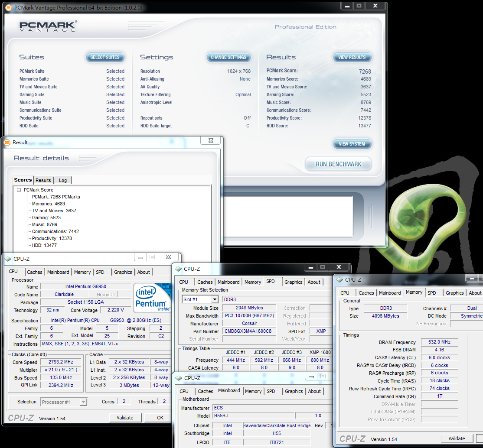
Task: Collapse the PCMark Score tree node
Action: 19,190
